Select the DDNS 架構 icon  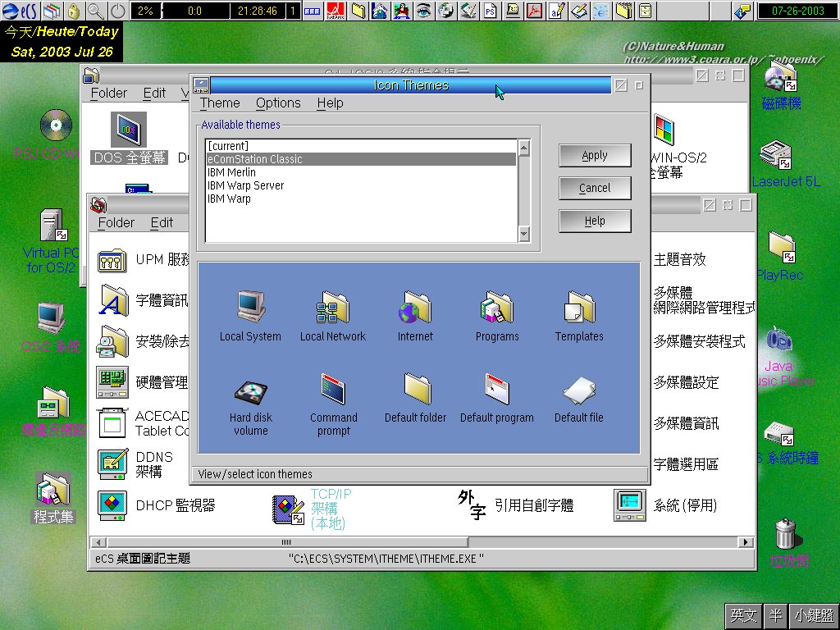112,464
